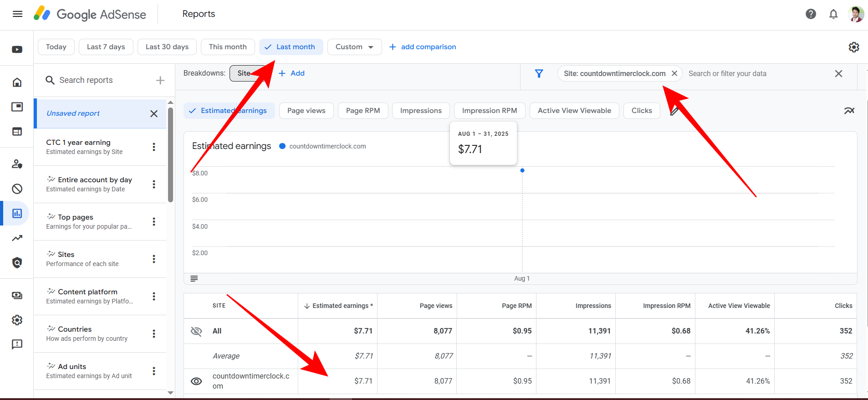Open Privacy & messaging people icon in sidebar

pos(17,164)
